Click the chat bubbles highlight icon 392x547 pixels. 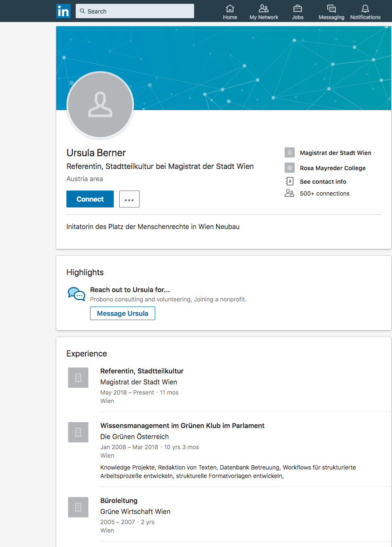(77, 294)
